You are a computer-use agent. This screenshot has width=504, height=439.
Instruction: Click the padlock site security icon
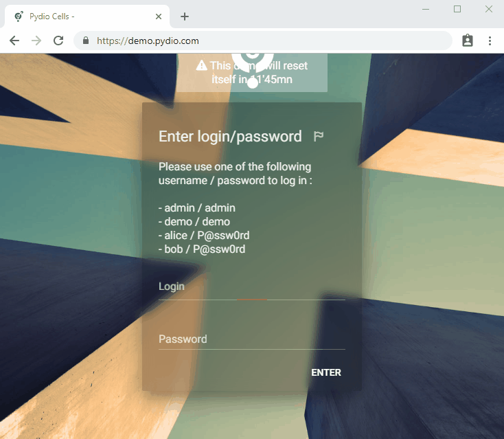[x=86, y=41]
